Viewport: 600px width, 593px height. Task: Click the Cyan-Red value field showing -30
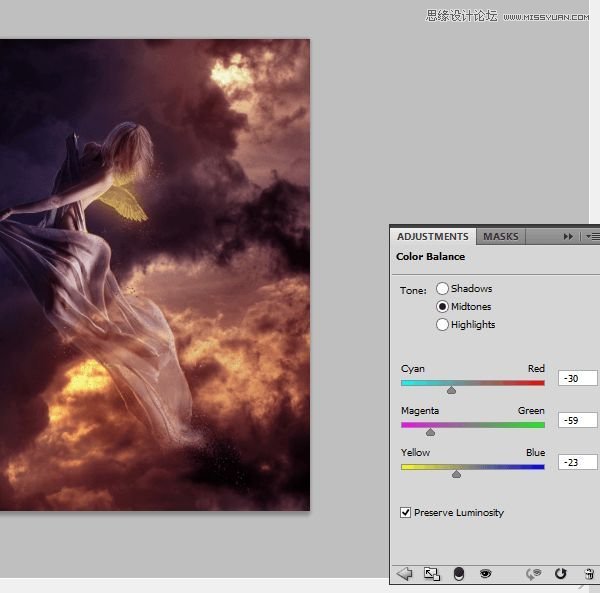point(577,378)
